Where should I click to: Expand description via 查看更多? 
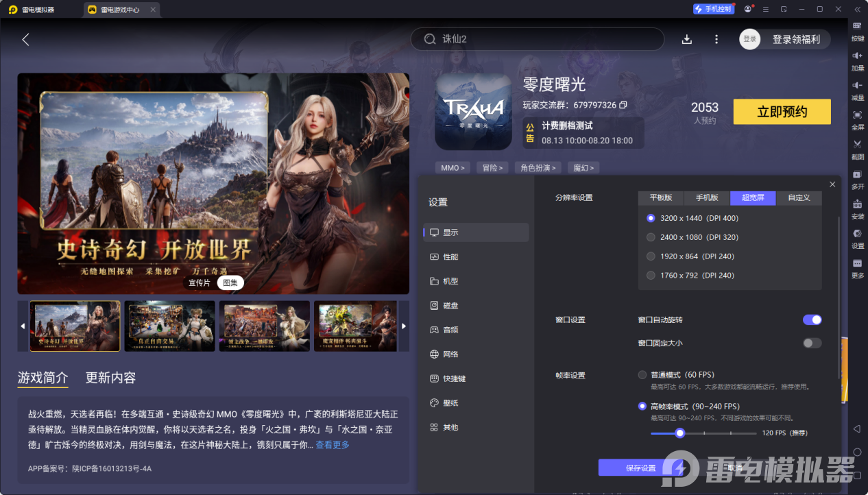(333, 445)
